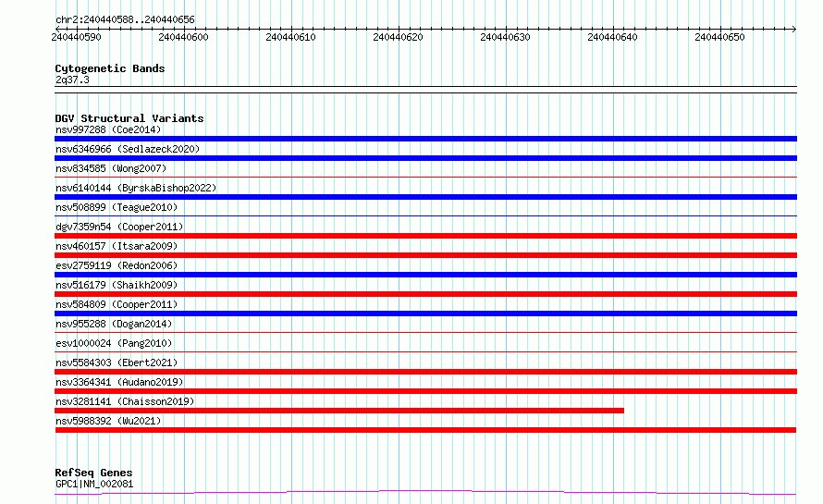Click the nsv834585 (Wong2007) label

[x=111, y=168]
